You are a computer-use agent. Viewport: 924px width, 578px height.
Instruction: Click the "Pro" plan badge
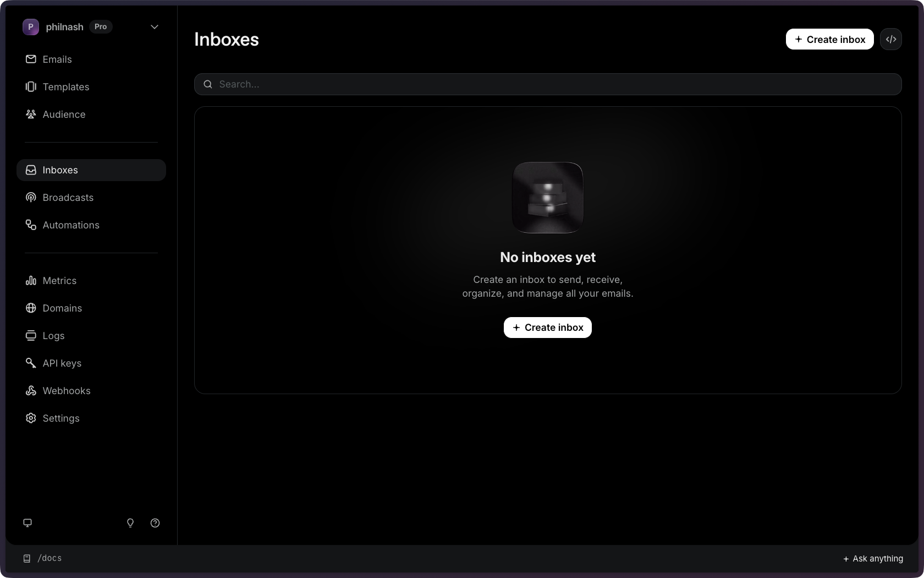(101, 26)
